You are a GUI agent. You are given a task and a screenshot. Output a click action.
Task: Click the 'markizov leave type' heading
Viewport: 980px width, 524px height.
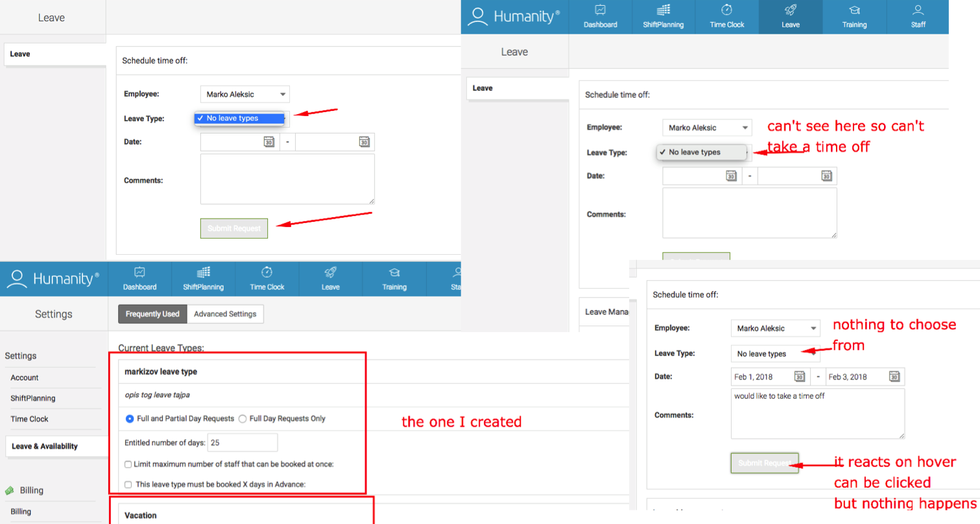(x=161, y=372)
